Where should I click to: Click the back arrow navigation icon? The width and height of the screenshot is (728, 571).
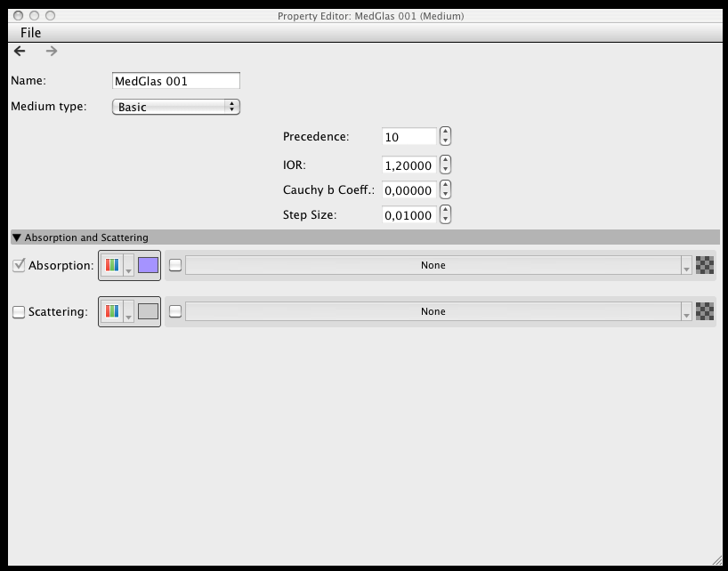(20, 52)
